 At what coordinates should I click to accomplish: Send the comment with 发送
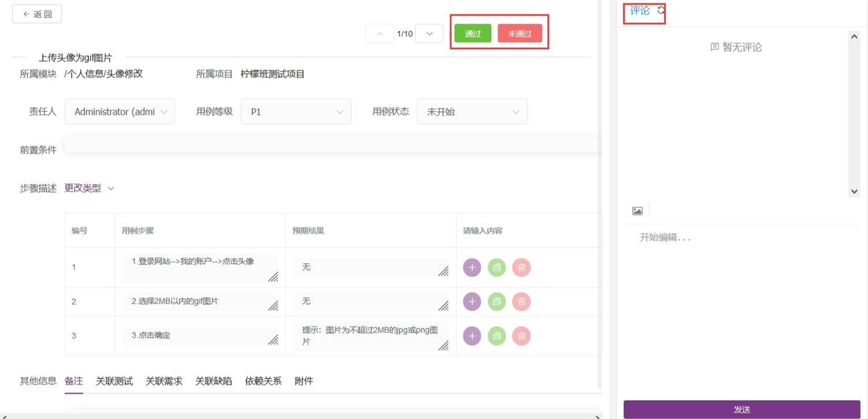tap(742, 409)
